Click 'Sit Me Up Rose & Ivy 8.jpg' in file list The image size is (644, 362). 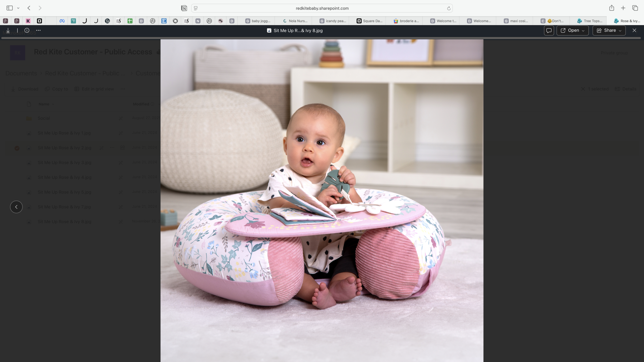(64, 222)
